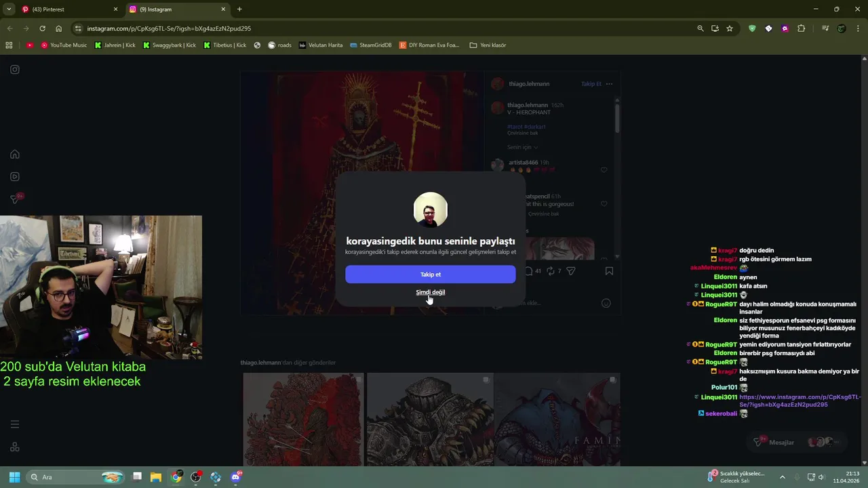
Task: Open Reels from the Instagram sidebar
Action: click(x=15, y=176)
